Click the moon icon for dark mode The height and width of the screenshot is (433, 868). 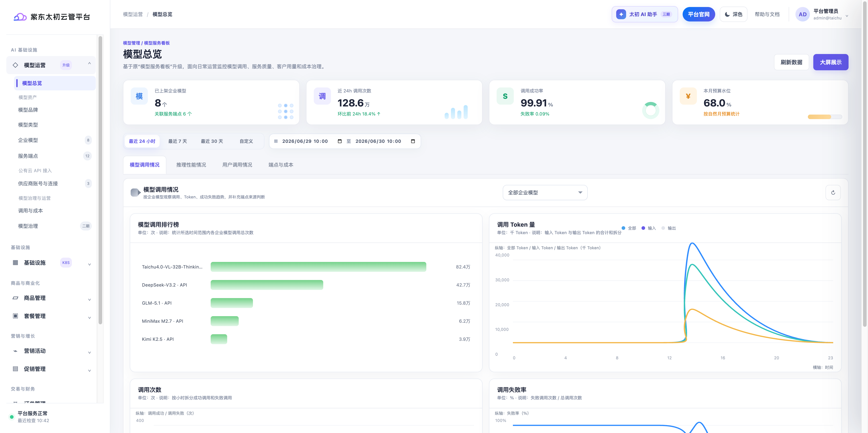pyautogui.click(x=727, y=14)
